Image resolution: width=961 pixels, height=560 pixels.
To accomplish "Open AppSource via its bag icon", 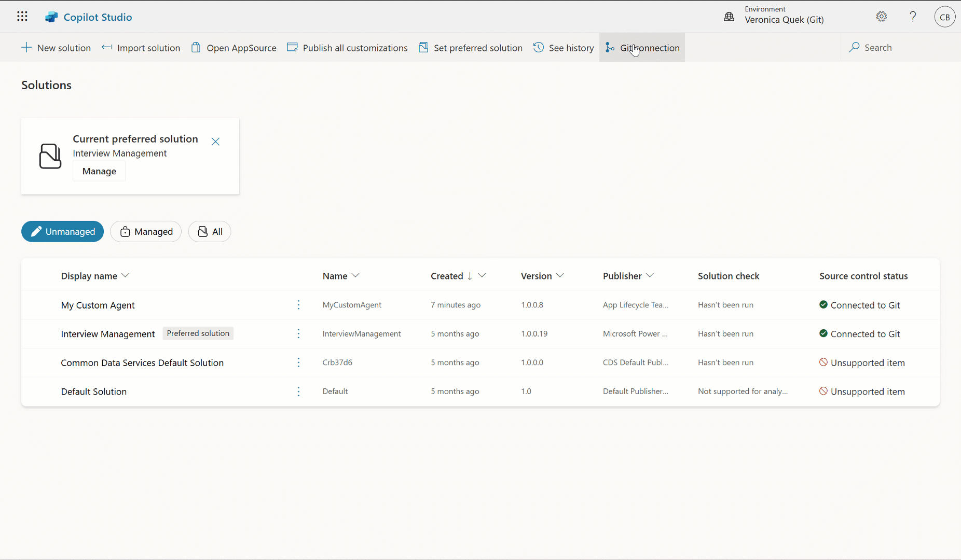I will point(196,47).
